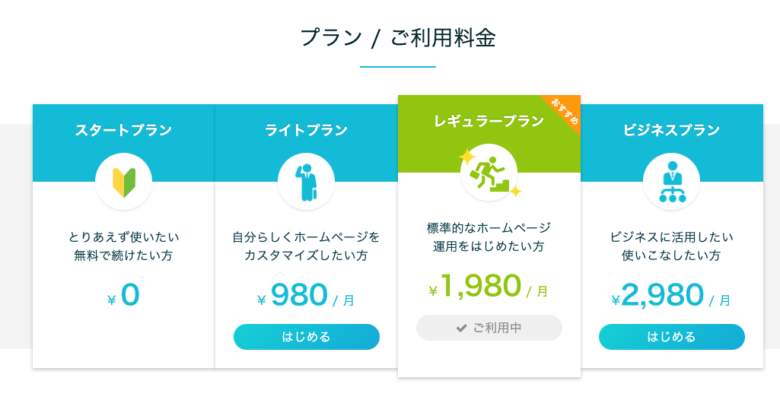Click the checkmark icon beside ご利用中
Screen dimensions: 780x400
[462, 328]
